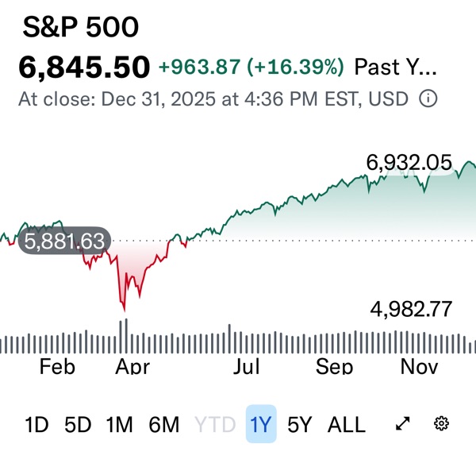Select the 1D time range
The height and width of the screenshot is (463, 476).
pos(37,425)
